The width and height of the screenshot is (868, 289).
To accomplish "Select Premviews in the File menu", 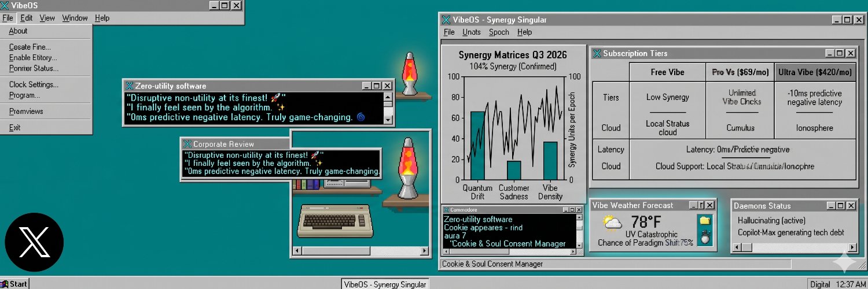I will click(x=46, y=112).
